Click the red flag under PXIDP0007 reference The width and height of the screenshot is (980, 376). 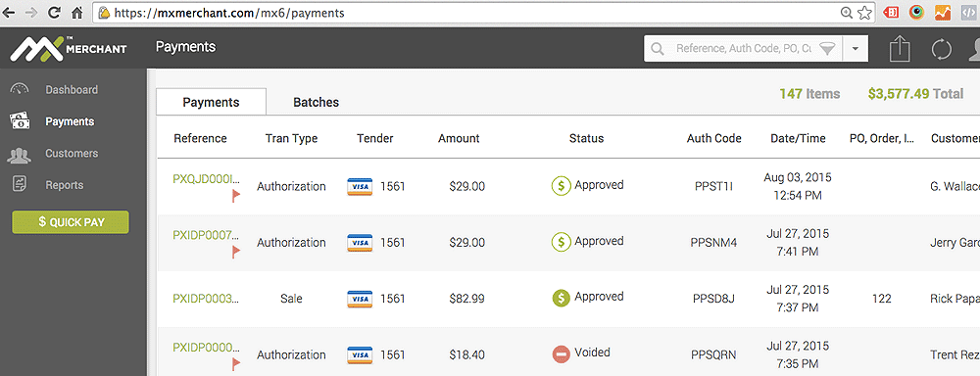pyautogui.click(x=236, y=253)
